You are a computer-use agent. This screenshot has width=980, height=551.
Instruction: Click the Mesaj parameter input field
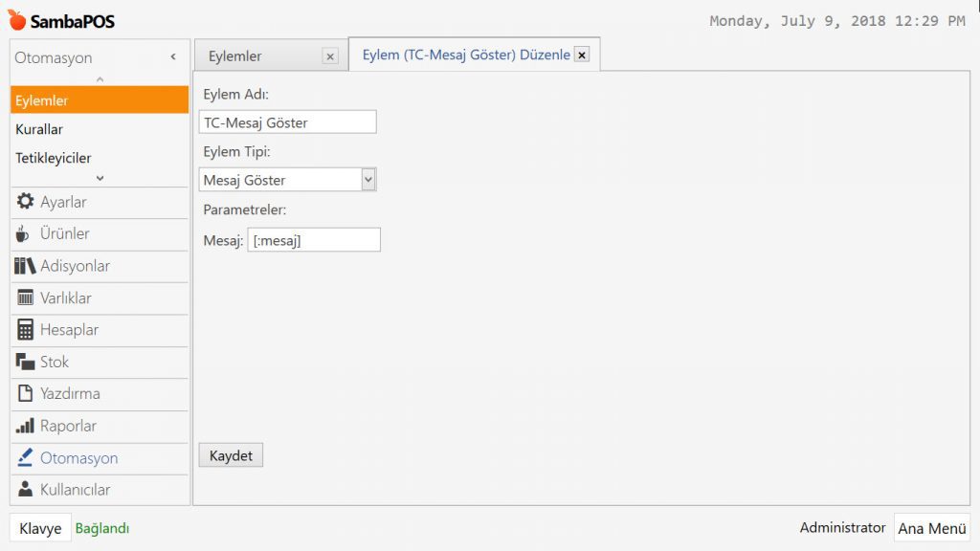coord(313,240)
